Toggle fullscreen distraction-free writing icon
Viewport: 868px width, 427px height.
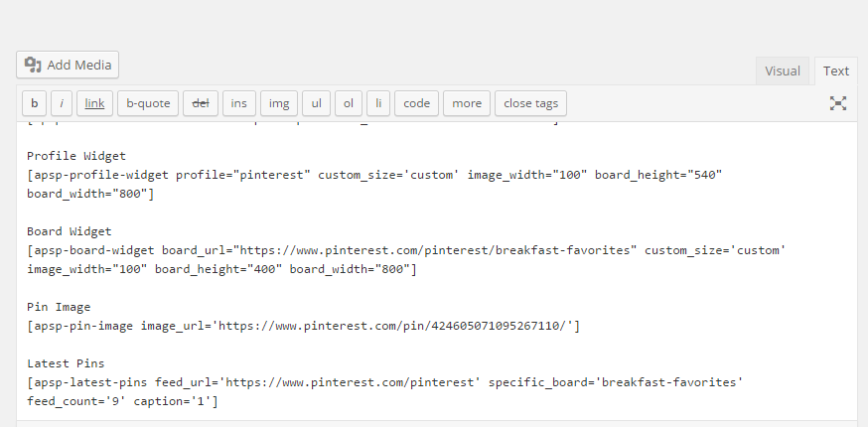pos(838,103)
